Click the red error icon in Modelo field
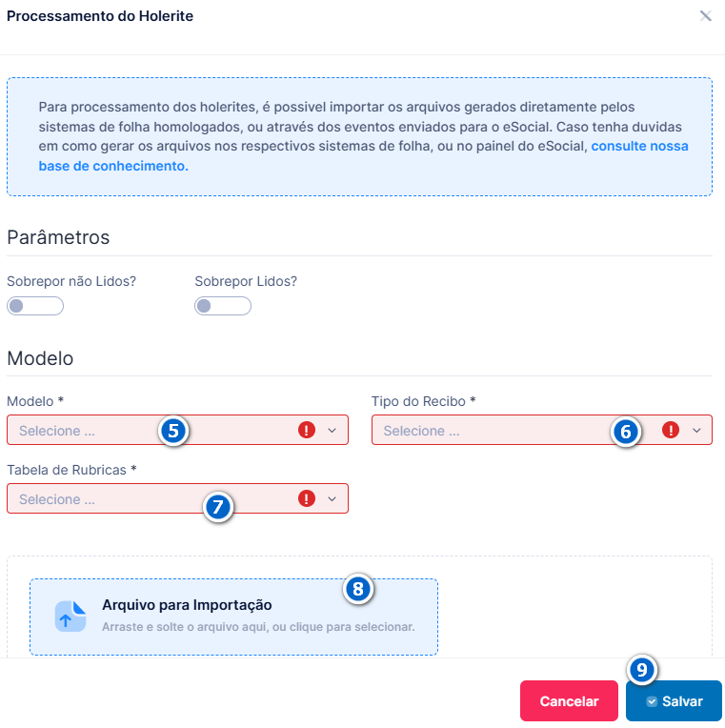Viewport: 725px width, 728px height. [x=307, y=430]
